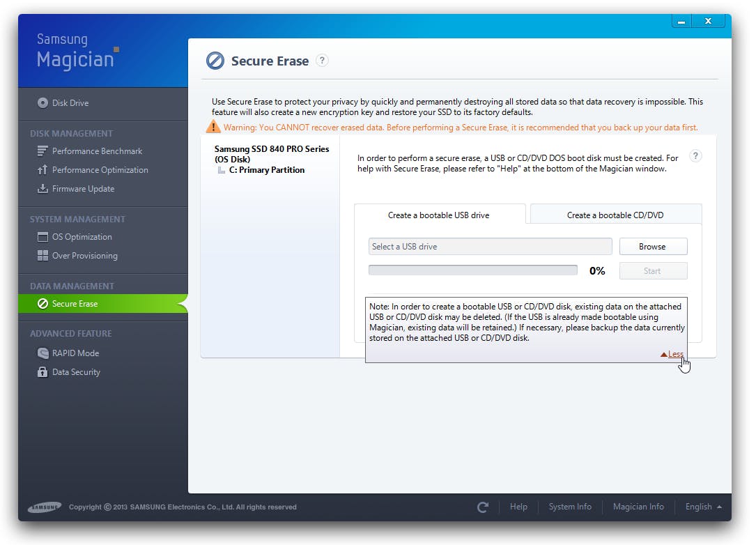This screenshot has width=756, height=545.
Task: Switch to Create a bootable CD/DVD tab
Action: coord(615,215)
